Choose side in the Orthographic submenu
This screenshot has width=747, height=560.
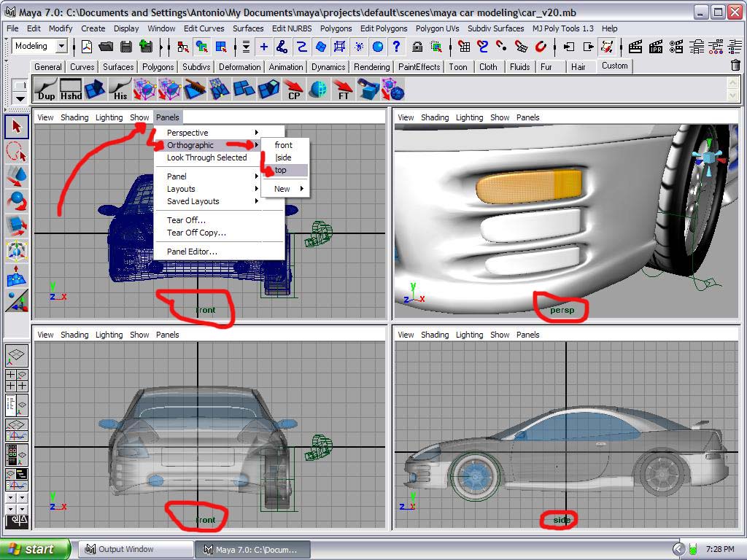point(285,157)
